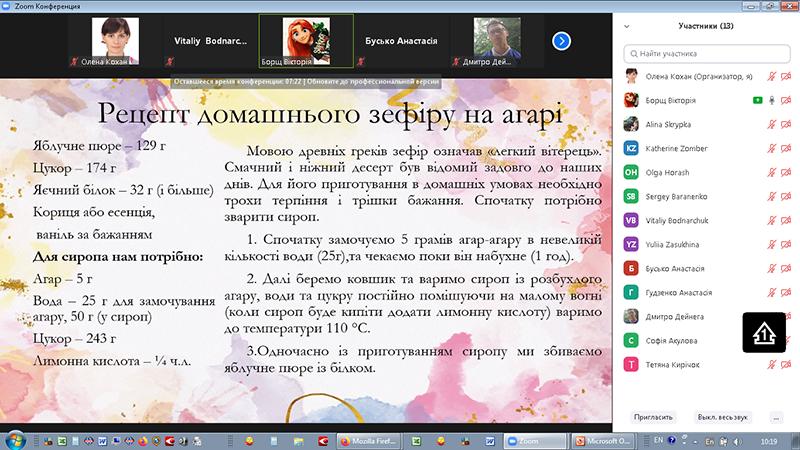Screen dimensions: 800x450
Task: Toggle microphone icon for Olga Horash
Action: (x=771, y=172)
